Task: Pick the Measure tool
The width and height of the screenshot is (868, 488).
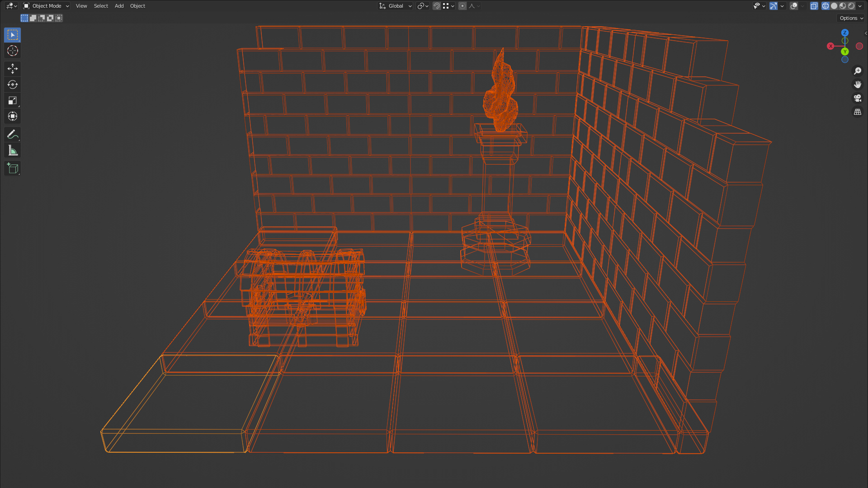Action: point(13,150)
